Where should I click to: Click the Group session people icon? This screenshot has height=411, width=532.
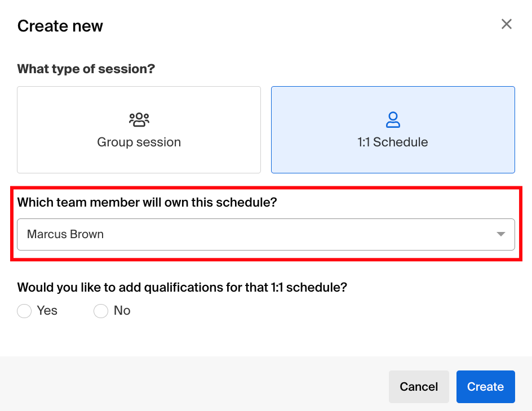point(139,119)
